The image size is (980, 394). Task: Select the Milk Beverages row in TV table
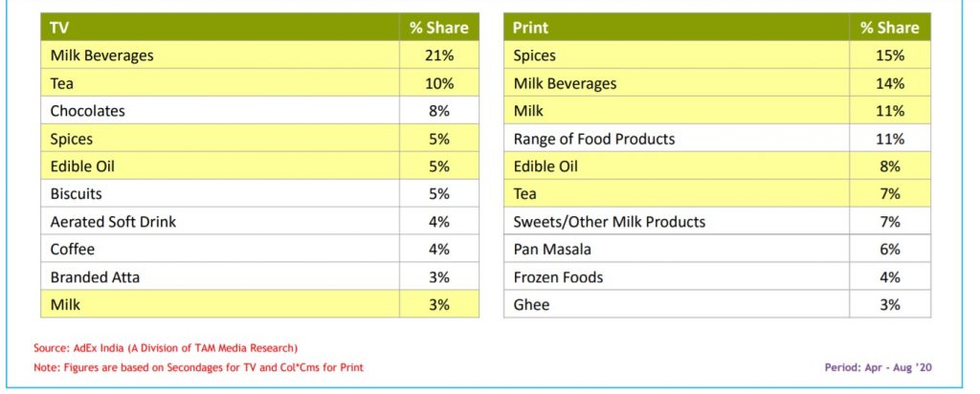[x=101, y=55]
